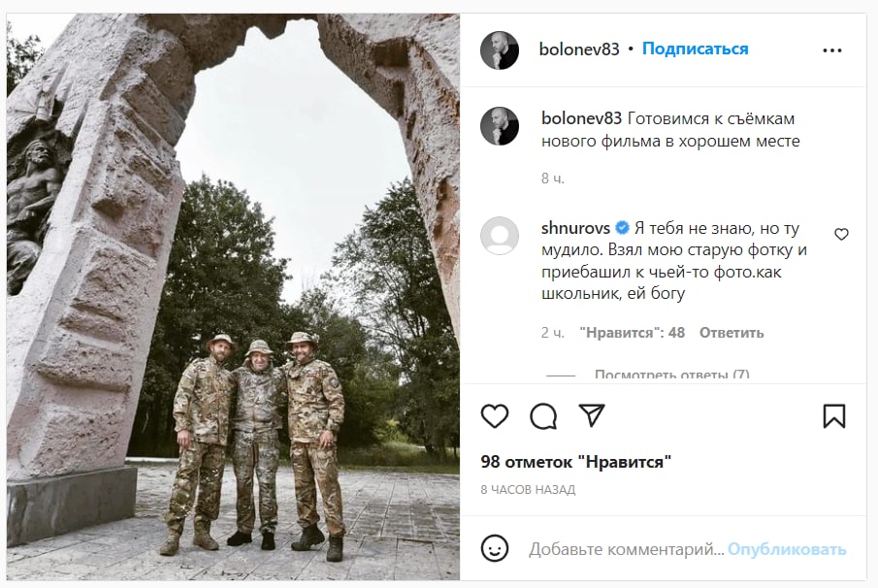This screenshot has width=878, height=588.
Task: Open the shnurovs default avatar
Action: click(x=500, y=235)
